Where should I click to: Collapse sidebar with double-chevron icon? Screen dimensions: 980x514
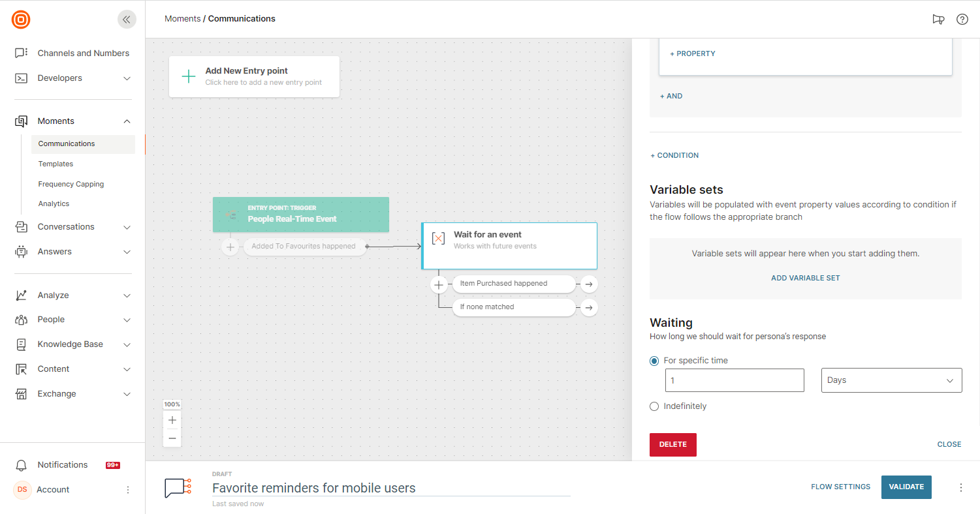pyautogui.click(x=127, y=20)
